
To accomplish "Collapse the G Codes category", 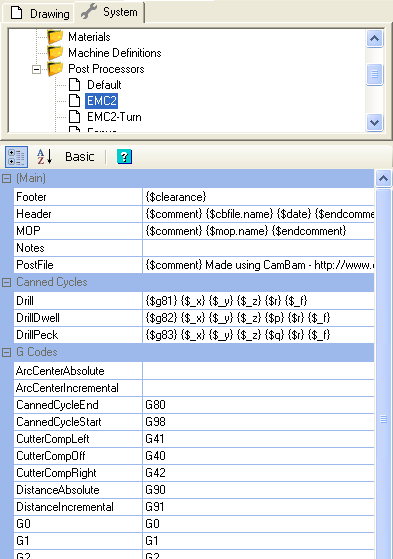I will coord(6,352).
